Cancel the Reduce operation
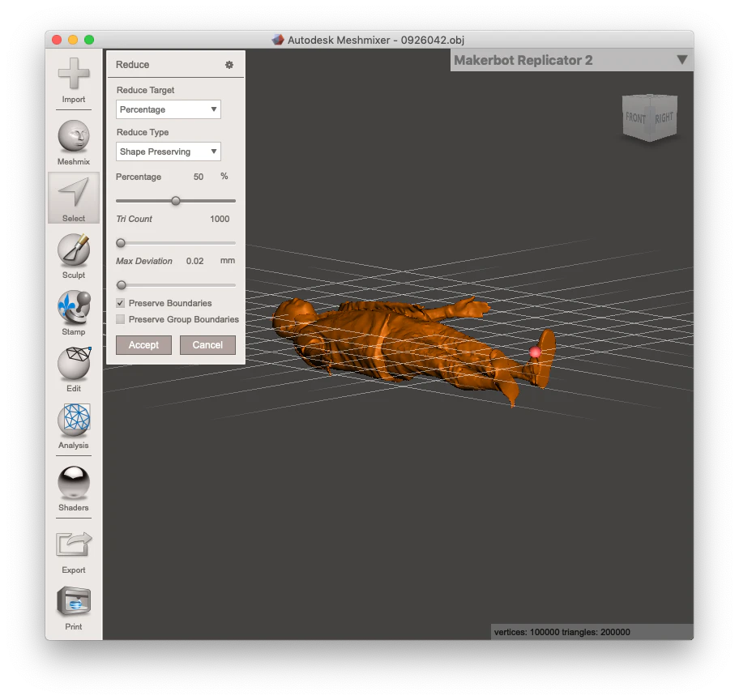 pyautogui.click(x=207, y=344)
